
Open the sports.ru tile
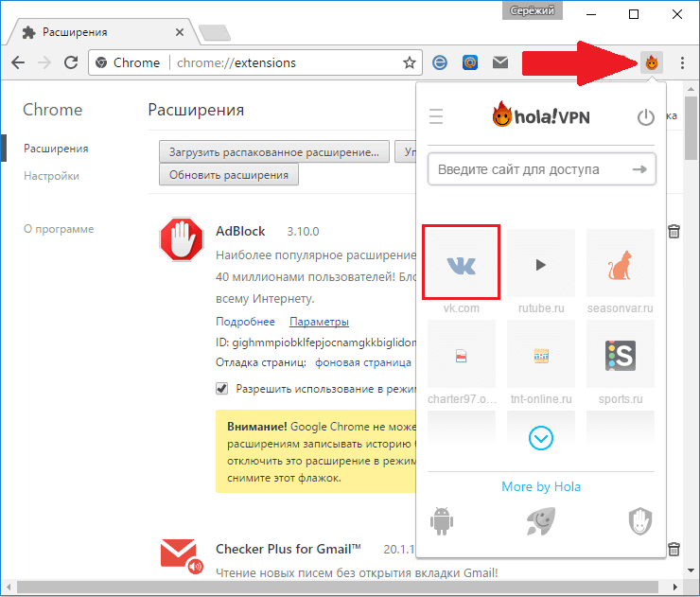[x=621, y=354]
